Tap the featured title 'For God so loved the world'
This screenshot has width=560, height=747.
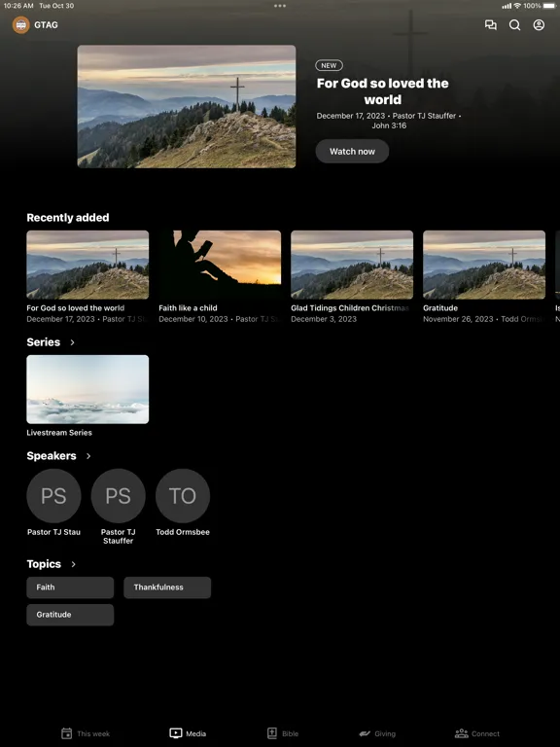click(383, 91)
